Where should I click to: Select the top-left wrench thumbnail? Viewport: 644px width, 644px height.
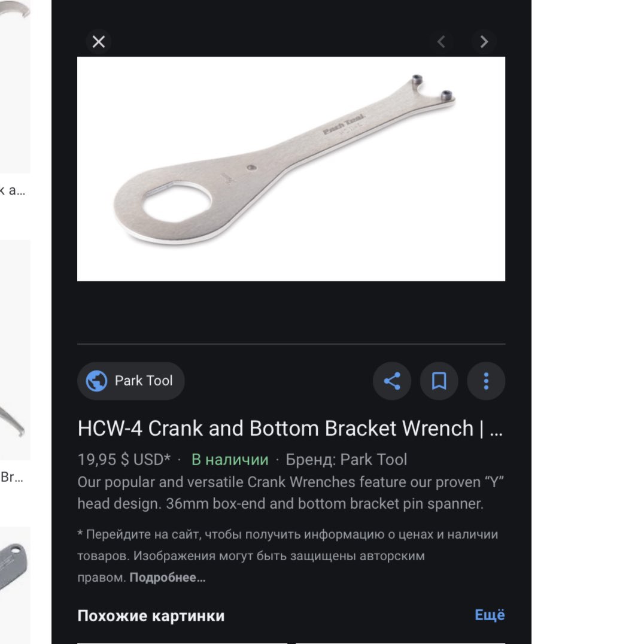point(15,86)
